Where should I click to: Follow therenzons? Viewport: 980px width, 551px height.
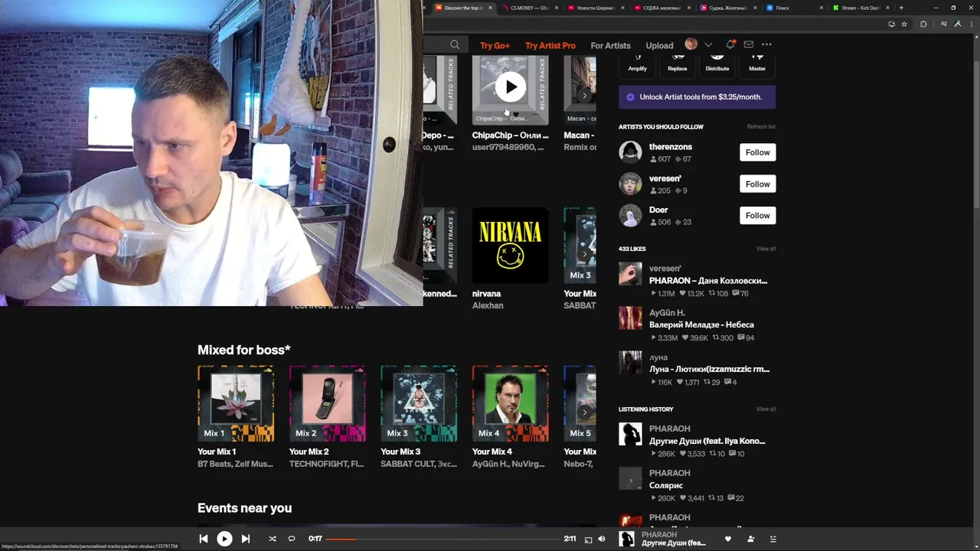[x=758, y=152]
